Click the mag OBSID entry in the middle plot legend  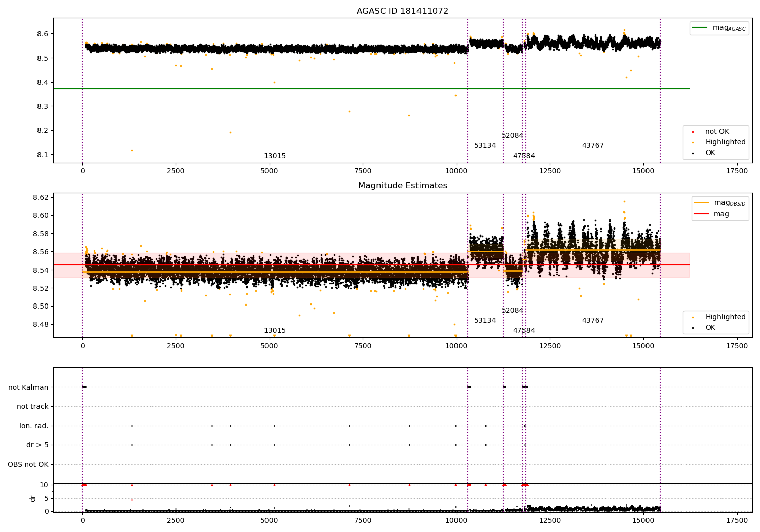[720, 203]
